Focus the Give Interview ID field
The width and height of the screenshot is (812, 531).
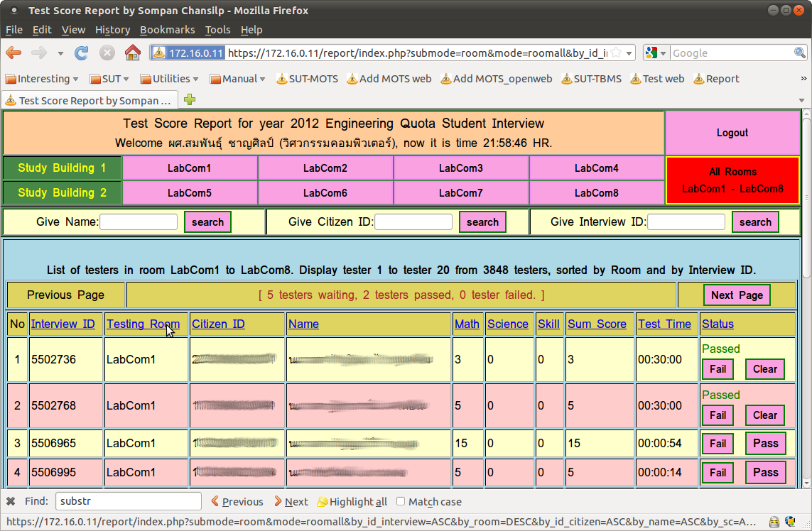click(686, 222)
